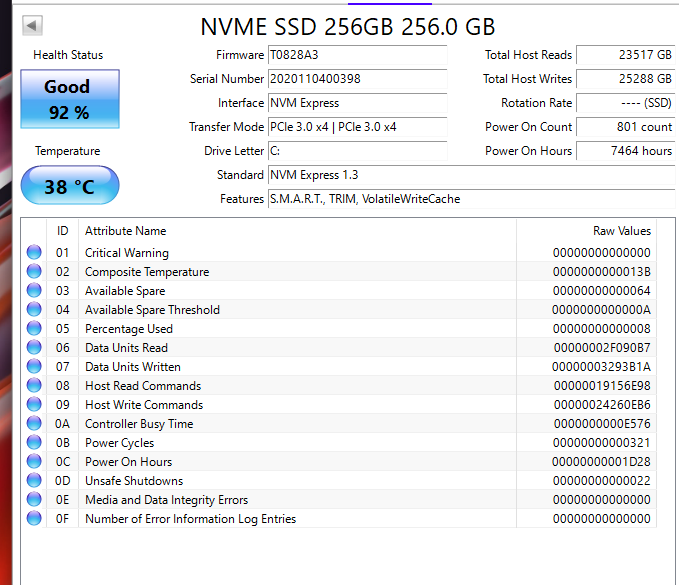Select the Host Read Commands attribute name
The width and height of the screenshot is (679, 585).
click(143, 386)
